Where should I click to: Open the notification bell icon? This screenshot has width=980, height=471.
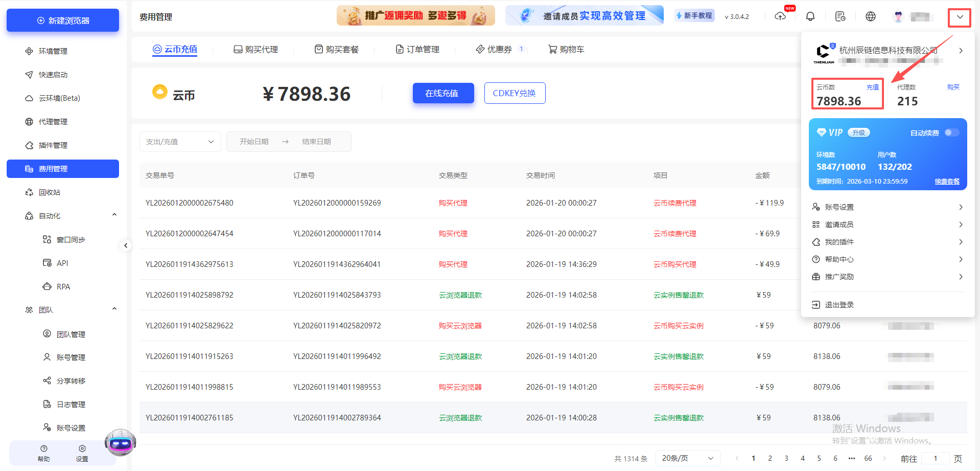pyautogui.click(x=810, y=16)
